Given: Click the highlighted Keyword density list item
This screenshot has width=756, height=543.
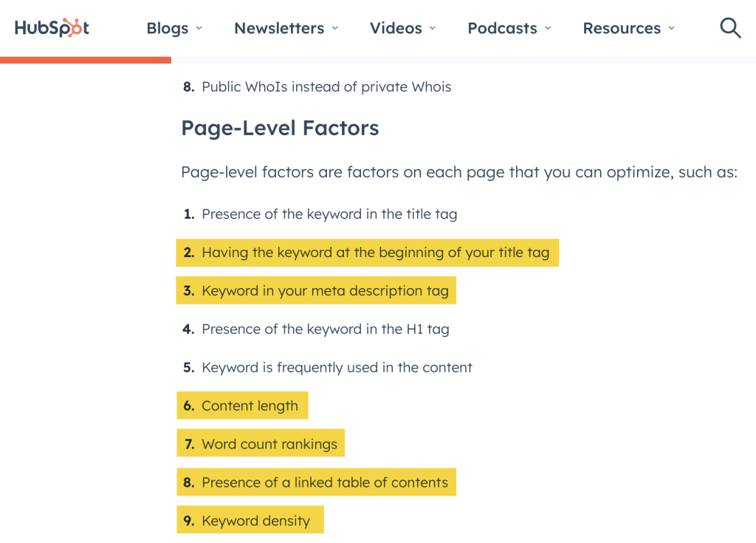Looking at the screenshot, I should [250, 520].
